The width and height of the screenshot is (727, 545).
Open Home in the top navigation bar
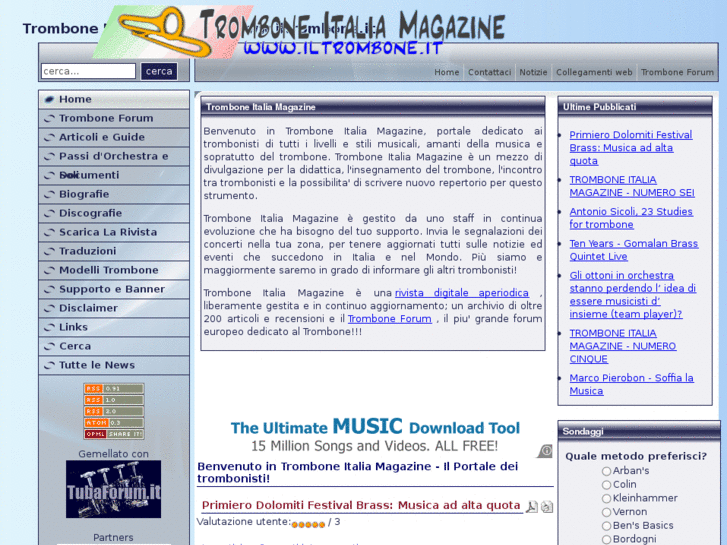point(446,72)
